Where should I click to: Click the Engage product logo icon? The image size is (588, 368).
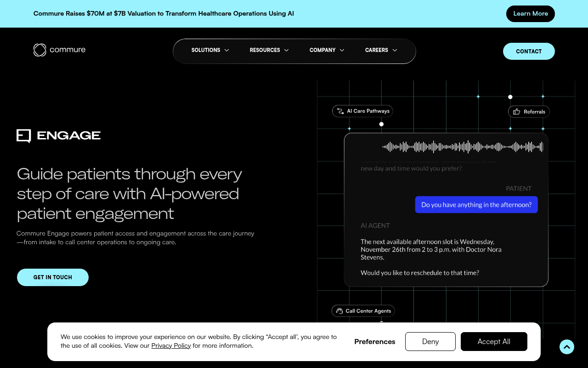tap(24, 136)
